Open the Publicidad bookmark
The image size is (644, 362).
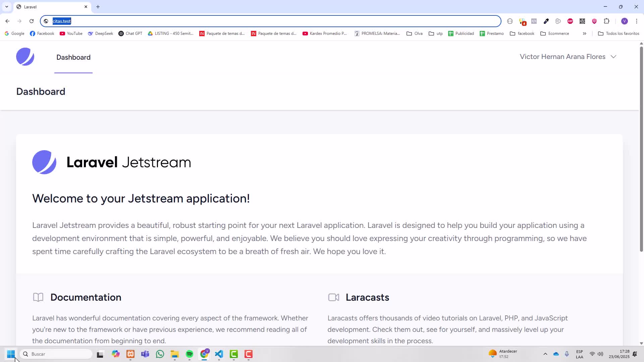[461, 34]
